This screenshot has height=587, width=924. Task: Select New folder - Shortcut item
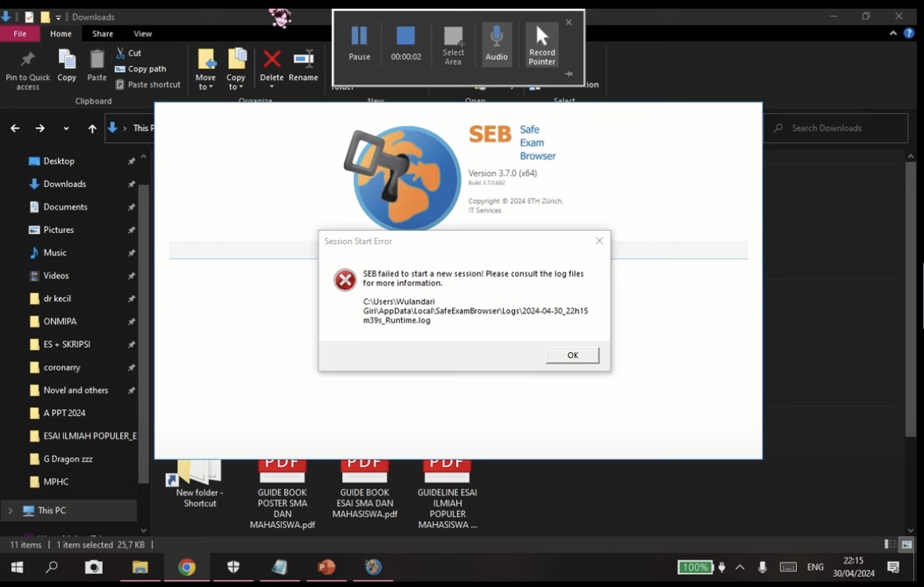click(x=199, y=484)
